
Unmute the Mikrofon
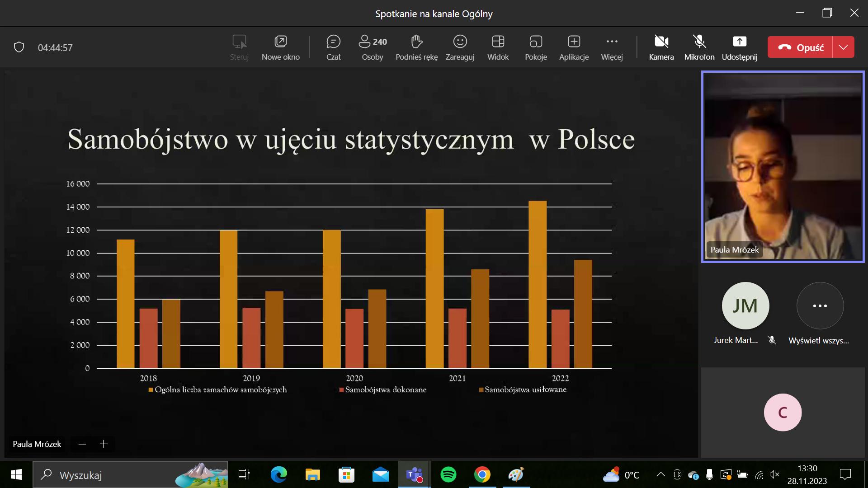[699, 47]
